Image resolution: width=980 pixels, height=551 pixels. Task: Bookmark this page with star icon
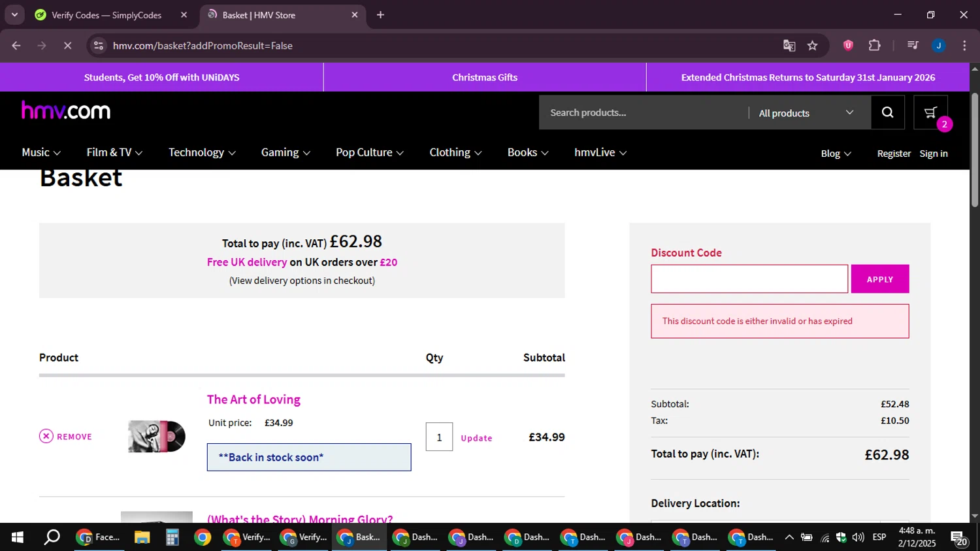pyautogui.click(x=812, y=46)
